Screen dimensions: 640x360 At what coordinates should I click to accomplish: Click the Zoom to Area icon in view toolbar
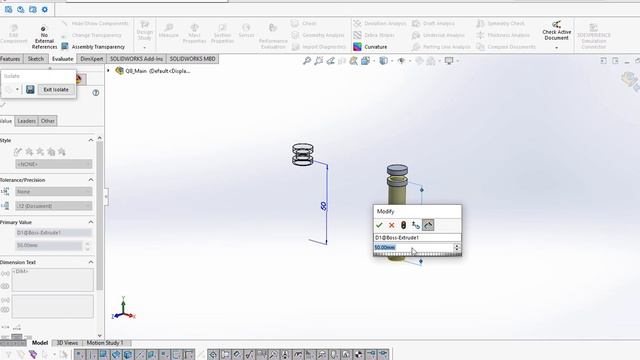[319, 61]
